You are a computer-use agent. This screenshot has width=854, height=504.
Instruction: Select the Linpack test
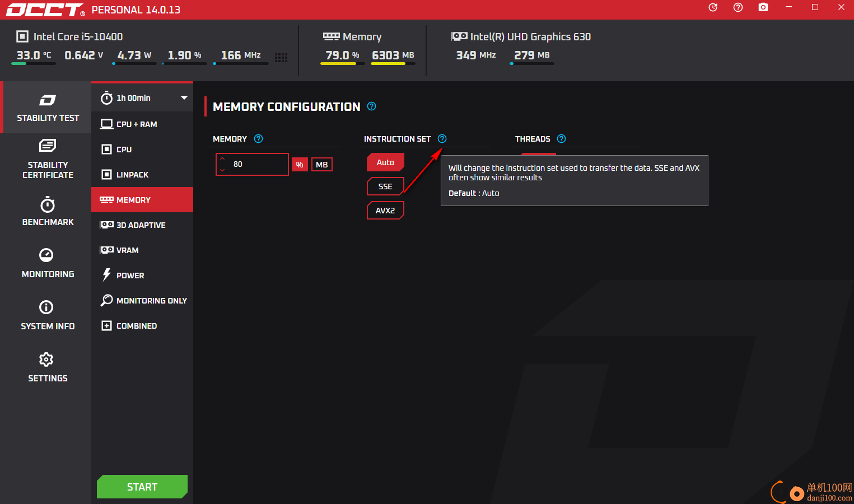[x=142, y=175]
